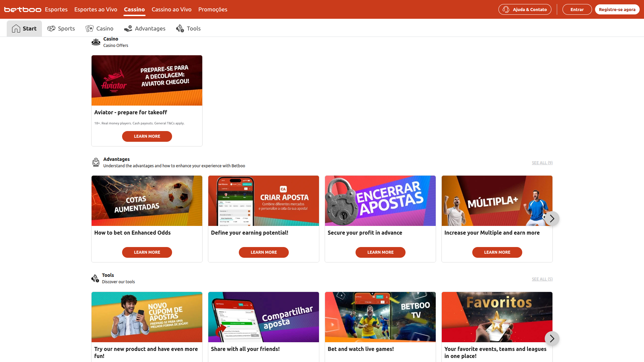The image size is (644, 362).
Task: Click Registre-se agora button
Action: click(617, 9)
